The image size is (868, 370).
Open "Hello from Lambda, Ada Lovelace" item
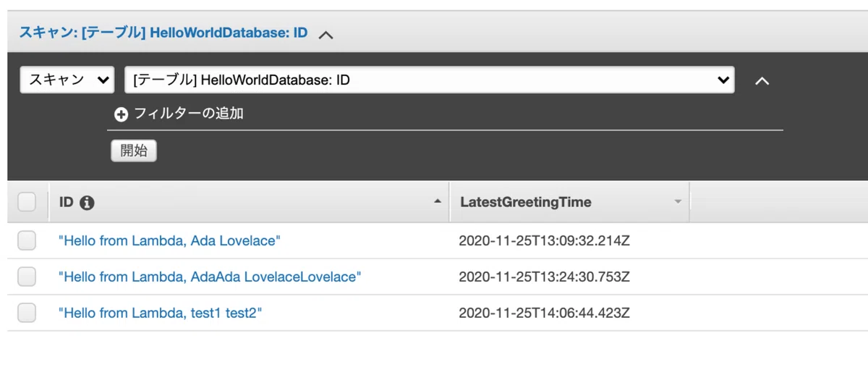click(x=169, y=241)
